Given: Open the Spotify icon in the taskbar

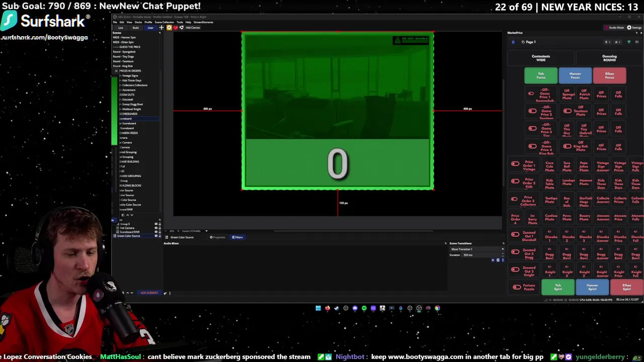Looking at the screenshot, I should pyautogui.click(x=364, y=308).
